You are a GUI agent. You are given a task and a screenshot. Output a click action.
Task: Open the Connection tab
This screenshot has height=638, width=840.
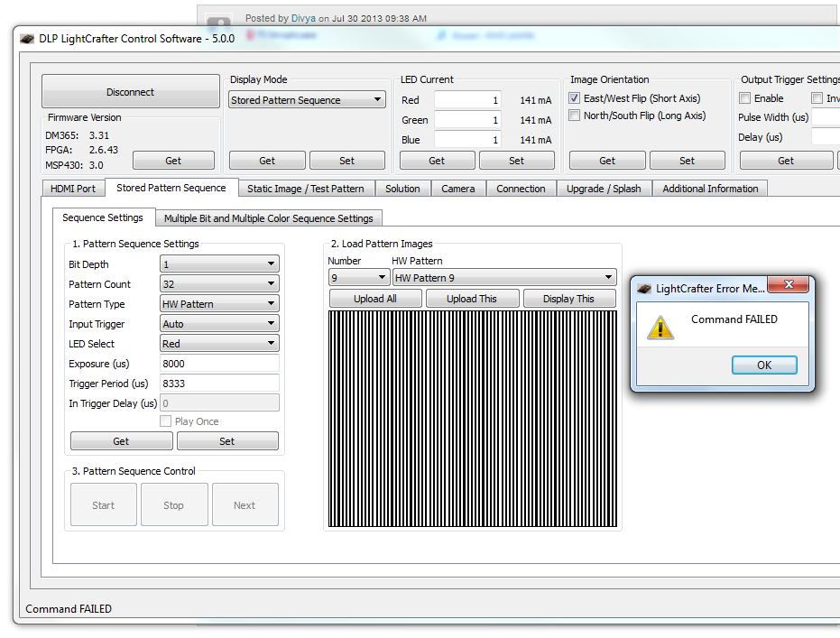[x=521, y=189]
